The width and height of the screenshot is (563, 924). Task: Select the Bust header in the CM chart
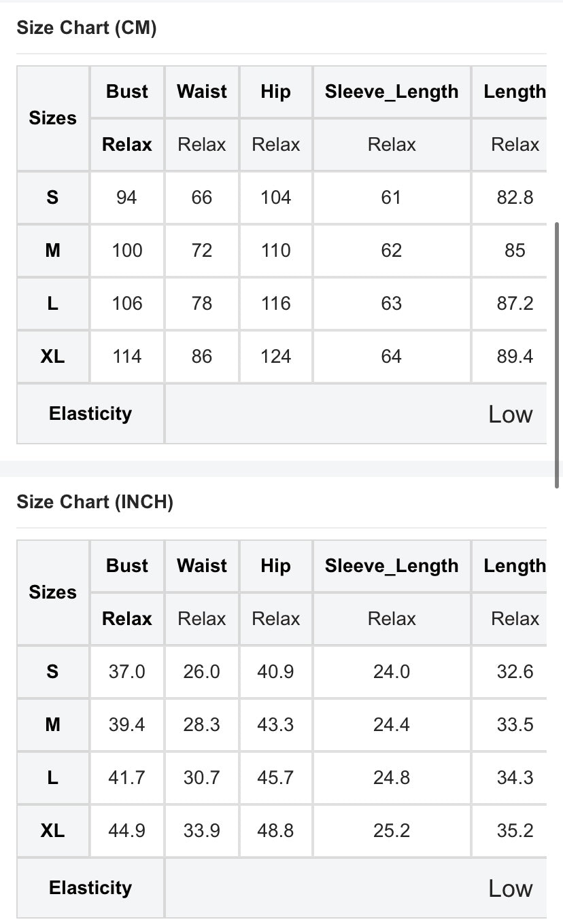pyautogui.click(x=127, y=92)
